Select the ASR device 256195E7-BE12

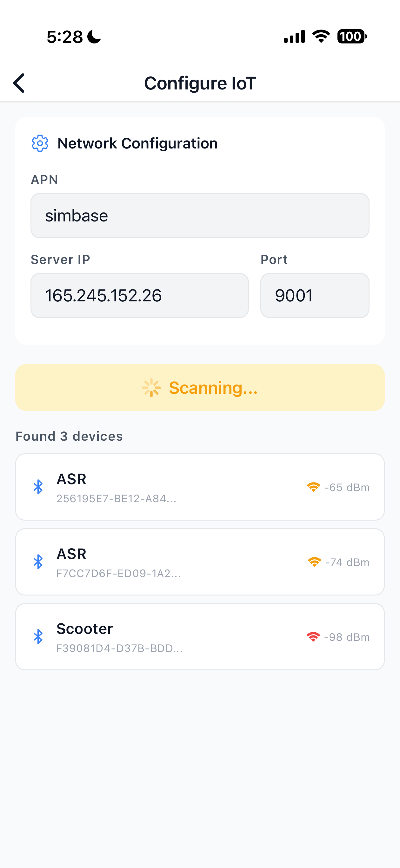click(200, 487)
